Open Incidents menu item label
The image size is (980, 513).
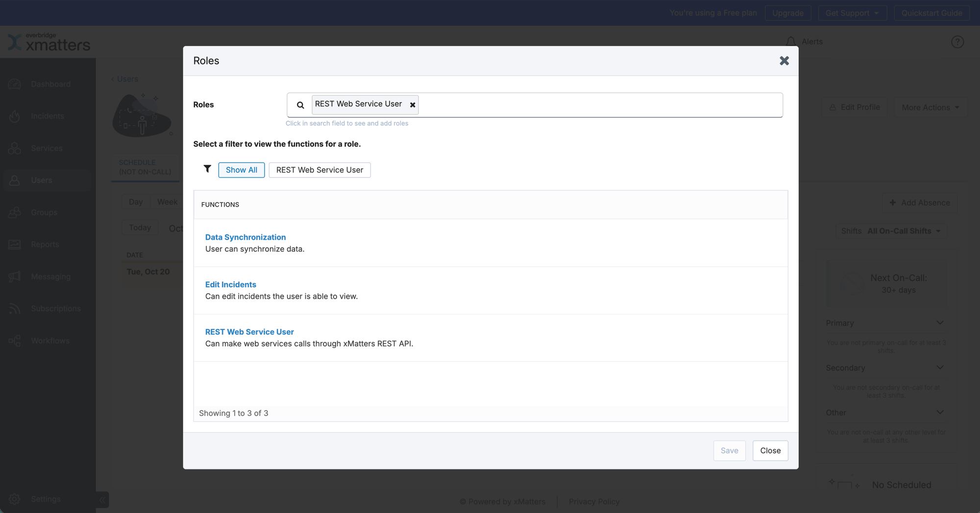pos(48,116)
